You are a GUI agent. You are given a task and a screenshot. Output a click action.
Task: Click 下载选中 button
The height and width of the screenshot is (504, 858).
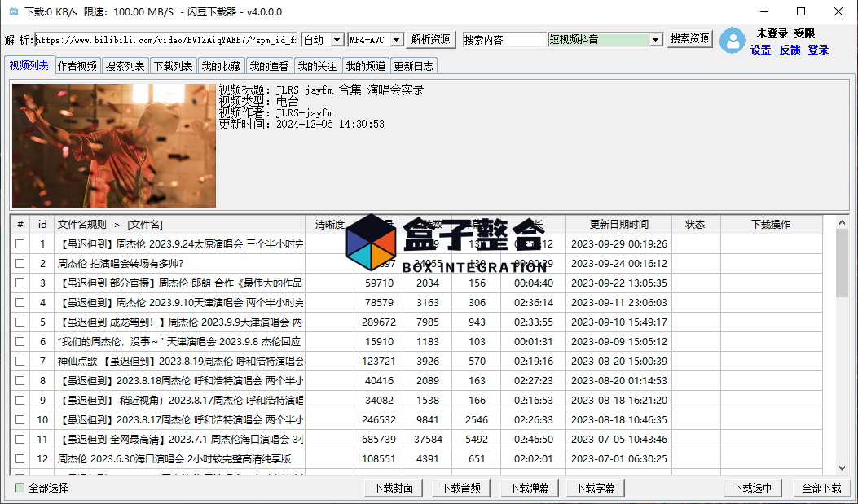pos(752,489)
